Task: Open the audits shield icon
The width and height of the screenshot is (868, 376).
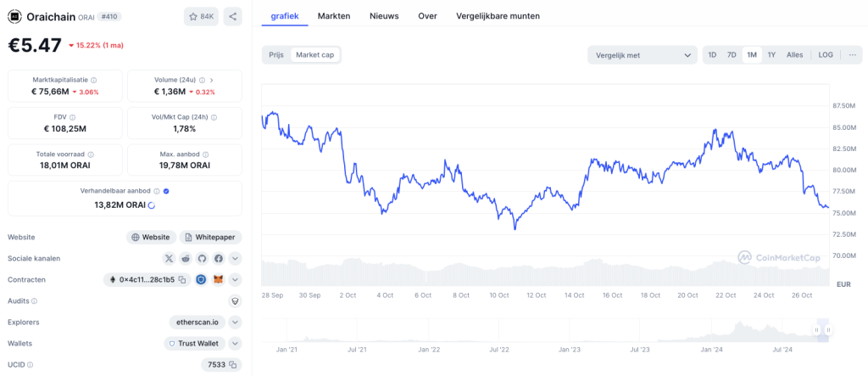Action: pyautogui.click(x=236, y=301)
